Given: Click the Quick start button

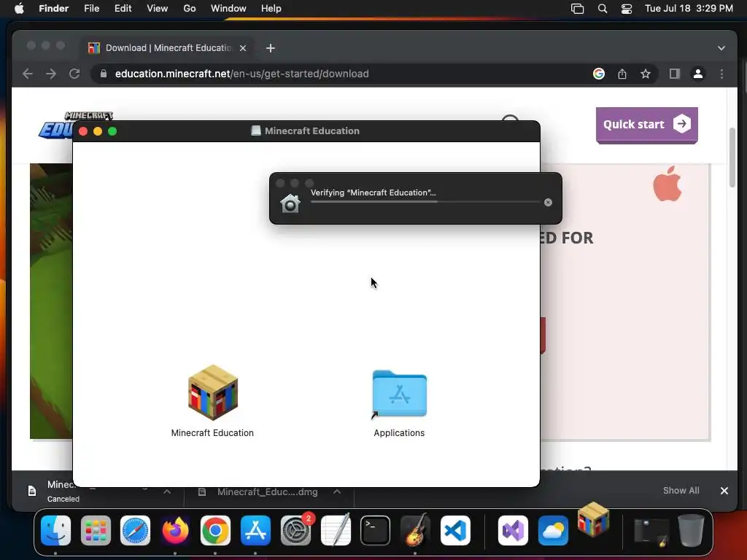Looking at the screenshot, I should [x=646, y=125].
